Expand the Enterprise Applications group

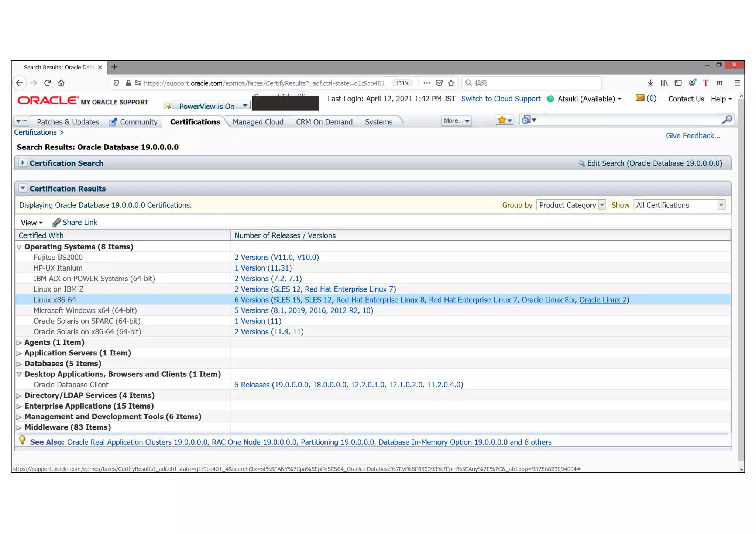coord(19,406)
